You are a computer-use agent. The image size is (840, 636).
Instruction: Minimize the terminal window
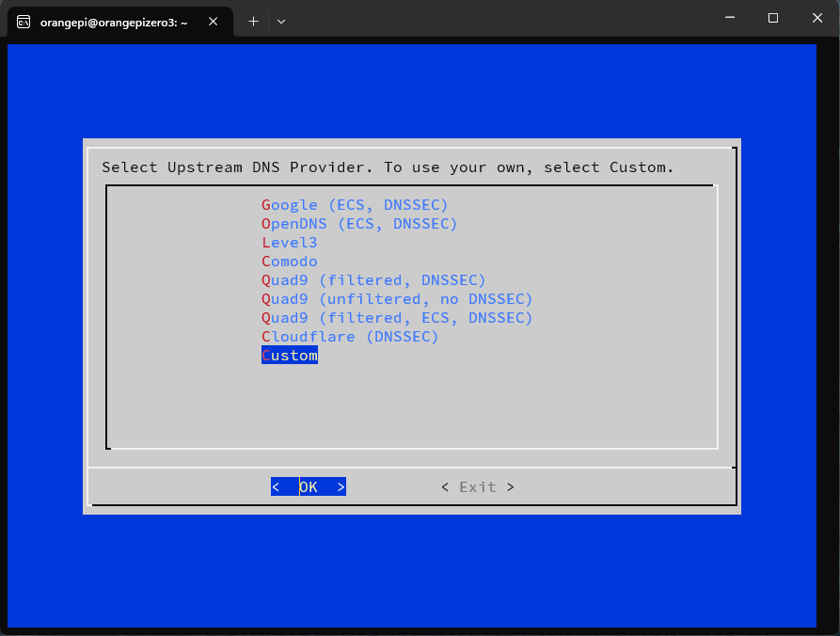pyautogui.click(x=729, y=18)
